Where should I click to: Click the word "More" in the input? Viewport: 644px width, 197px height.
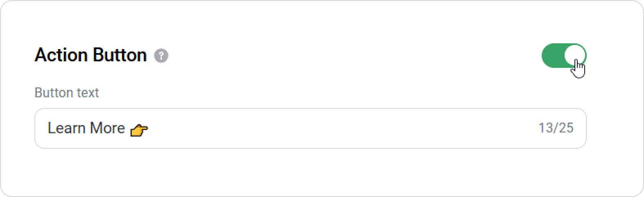coord(107,128)
